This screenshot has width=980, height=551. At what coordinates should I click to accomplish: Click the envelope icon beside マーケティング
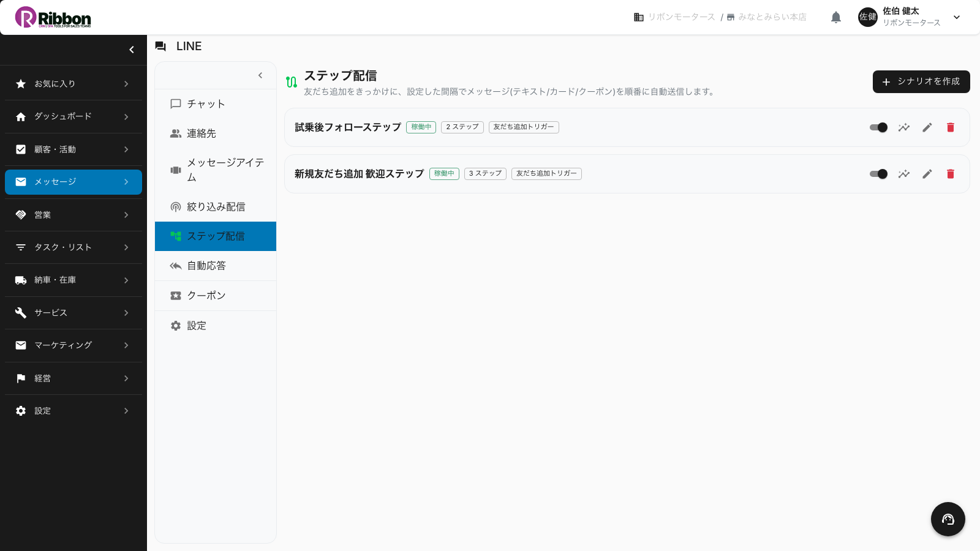(21, 345)
